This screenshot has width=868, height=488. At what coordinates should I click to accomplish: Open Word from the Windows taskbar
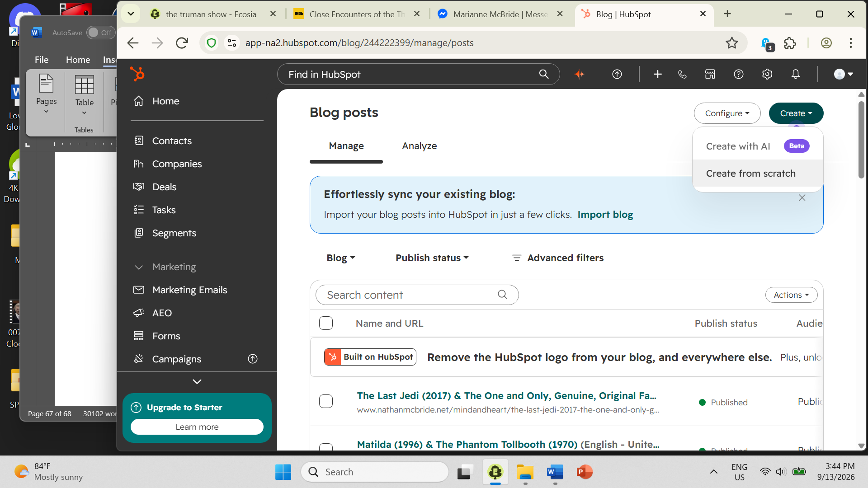[555, 472]
